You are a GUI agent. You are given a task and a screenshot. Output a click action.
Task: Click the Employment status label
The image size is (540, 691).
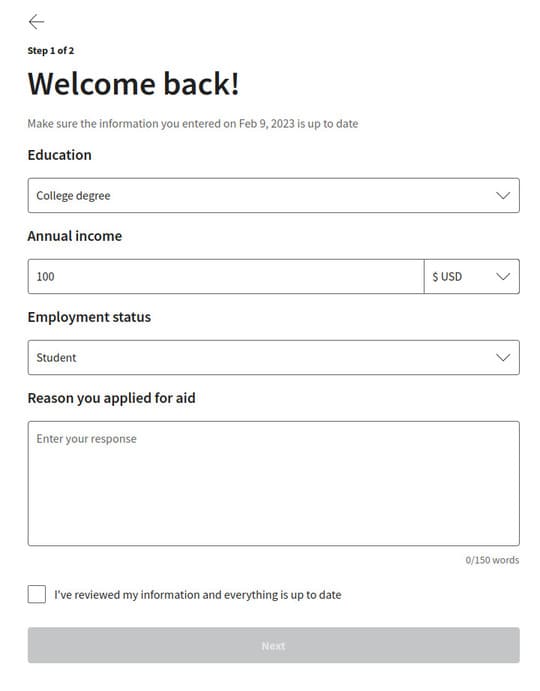click(x=89, y=317)
